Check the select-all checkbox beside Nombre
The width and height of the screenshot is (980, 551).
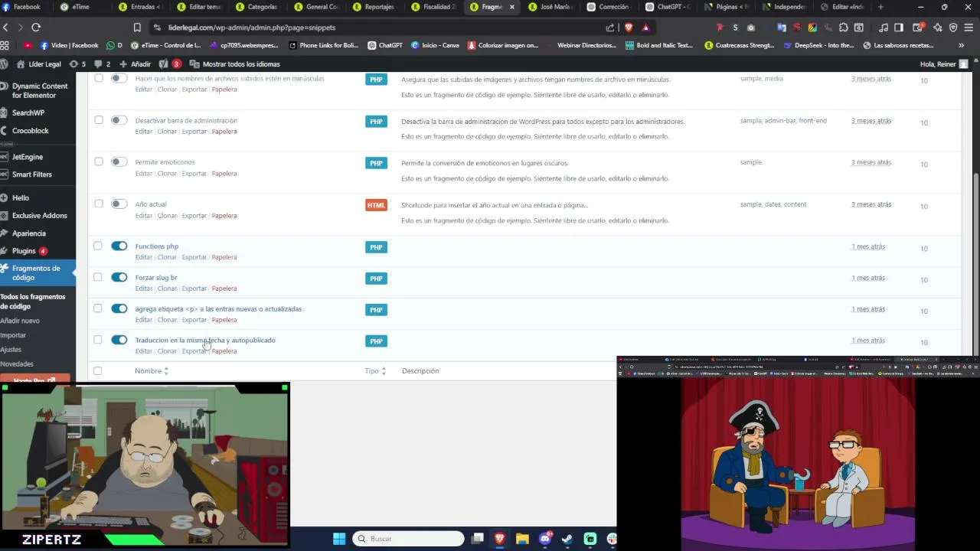click(x=97, y=371)
